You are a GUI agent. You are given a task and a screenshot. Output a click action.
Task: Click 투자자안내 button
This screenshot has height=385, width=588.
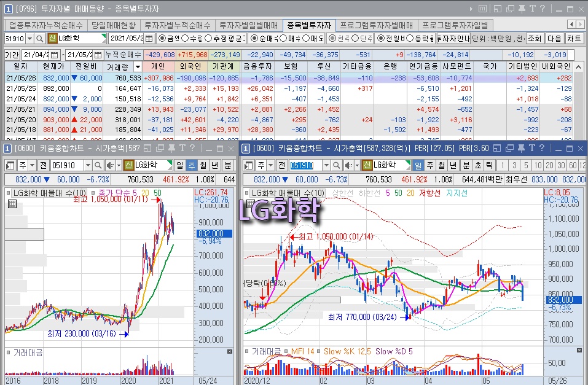coord(453,38)
